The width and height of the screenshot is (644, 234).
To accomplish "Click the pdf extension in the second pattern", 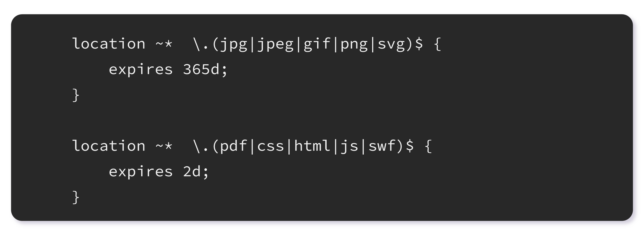I will coord(234,146).
